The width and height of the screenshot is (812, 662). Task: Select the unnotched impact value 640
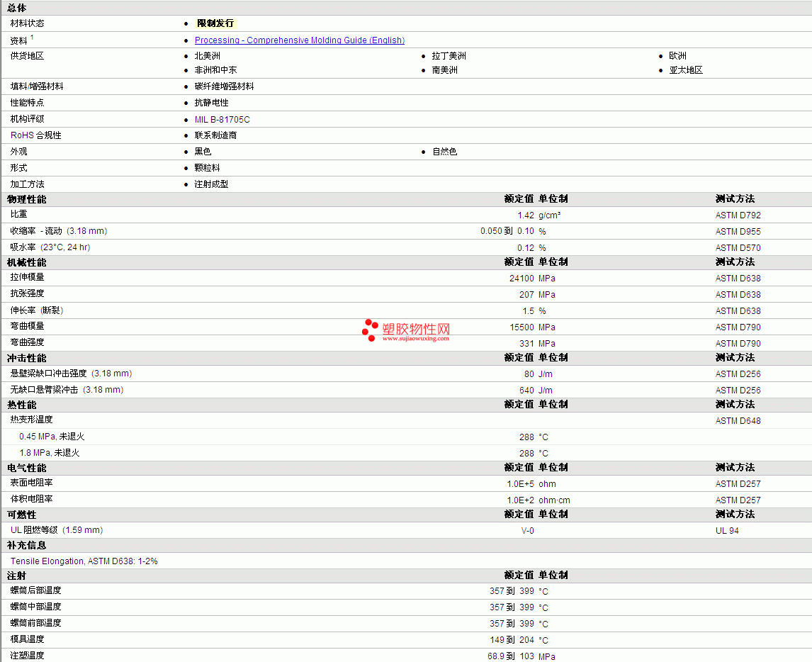[526, 391]
